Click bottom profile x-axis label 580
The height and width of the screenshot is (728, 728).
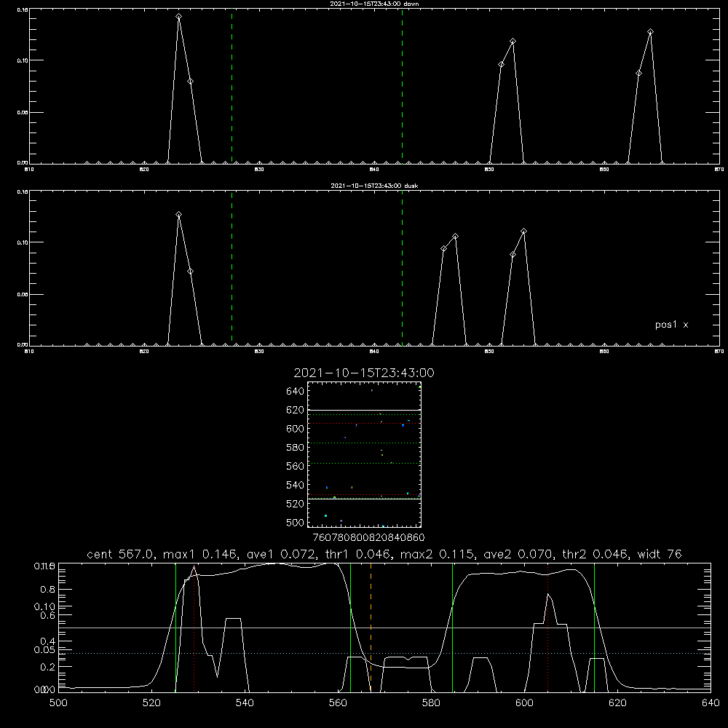431,703
